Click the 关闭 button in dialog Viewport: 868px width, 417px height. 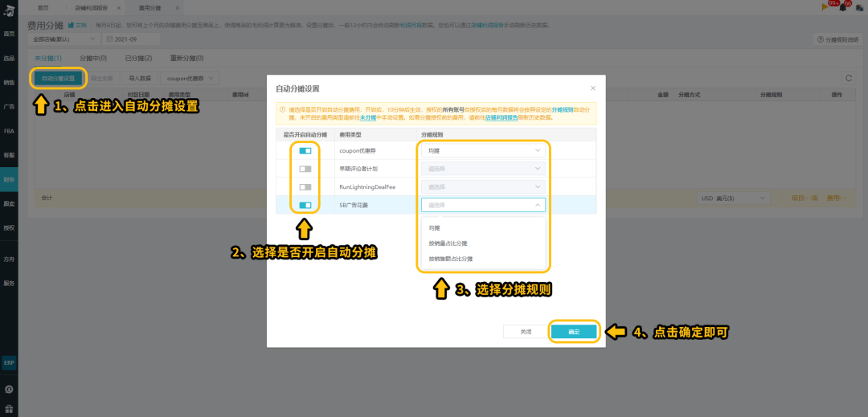pos(526,332)
